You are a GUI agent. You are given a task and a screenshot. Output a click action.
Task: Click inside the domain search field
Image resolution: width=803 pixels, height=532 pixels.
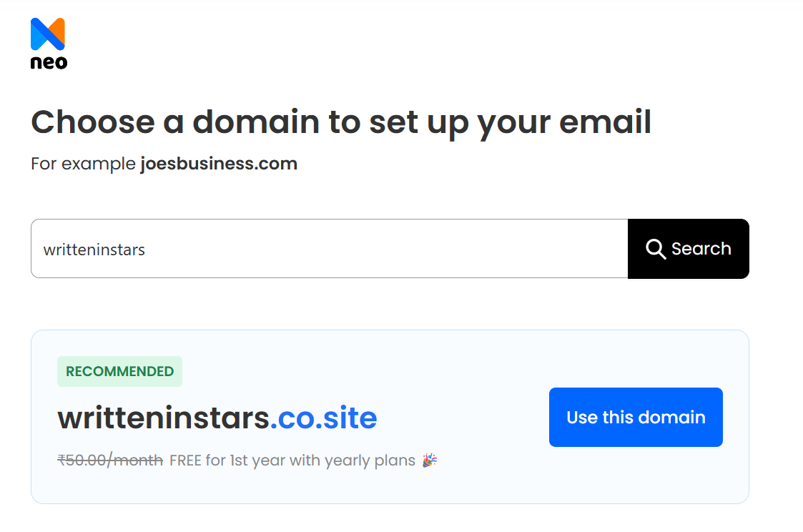point(322,248)
